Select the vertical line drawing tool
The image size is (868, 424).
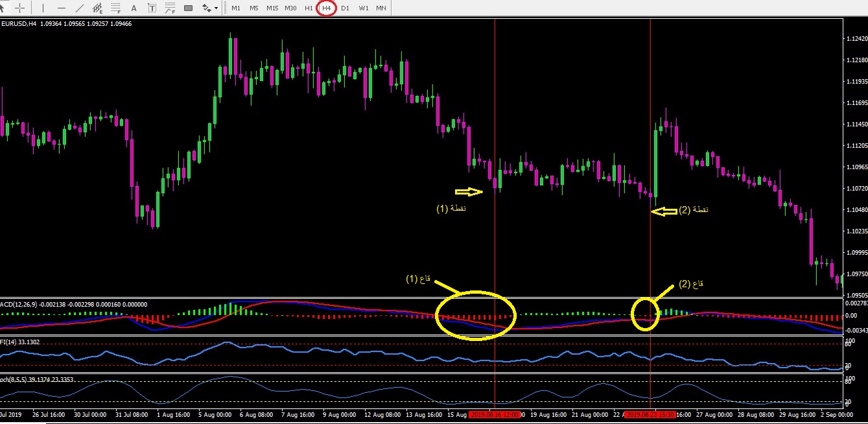(x=43, y=8)
